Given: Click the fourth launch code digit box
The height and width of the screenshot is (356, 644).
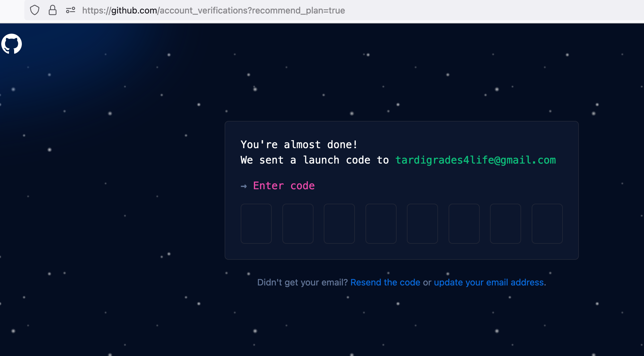Looking at the screenshot, I should click(381, 224).
